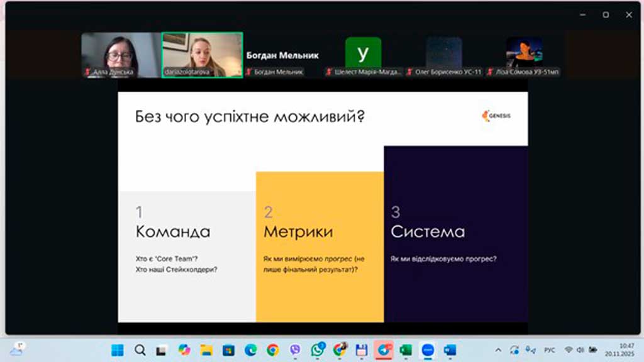644x362 pixels.
Task: Open Microsoft Store from taskbar
Action: click(228, 350)
